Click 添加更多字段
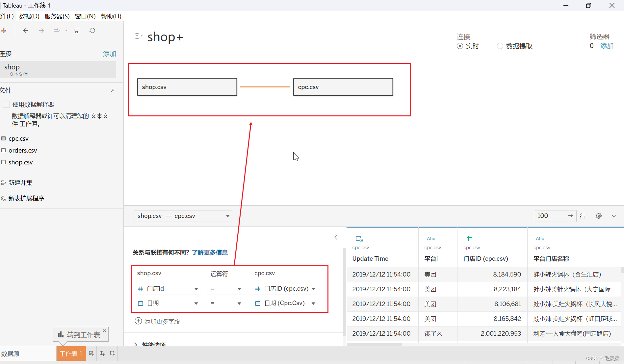This screenshot has height=364, width=624. click(162, 321)
